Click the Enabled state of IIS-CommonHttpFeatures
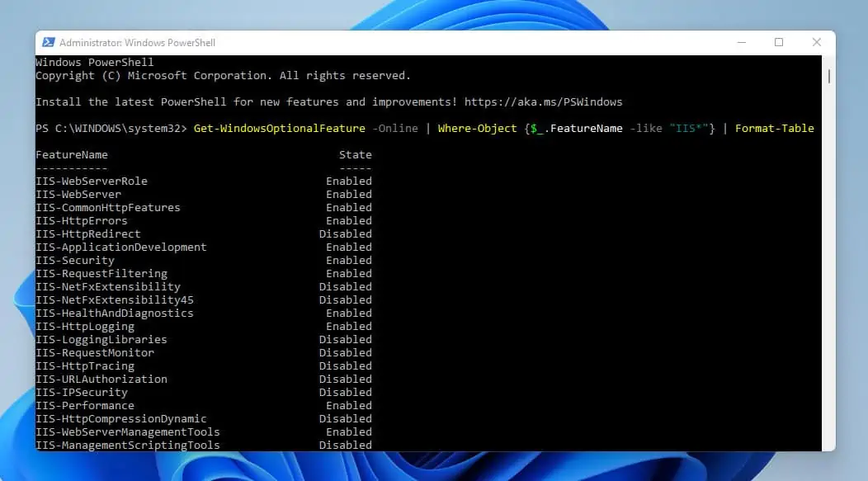Image resolution: width=868 pixels, height=481 pixels. point(349,208)
